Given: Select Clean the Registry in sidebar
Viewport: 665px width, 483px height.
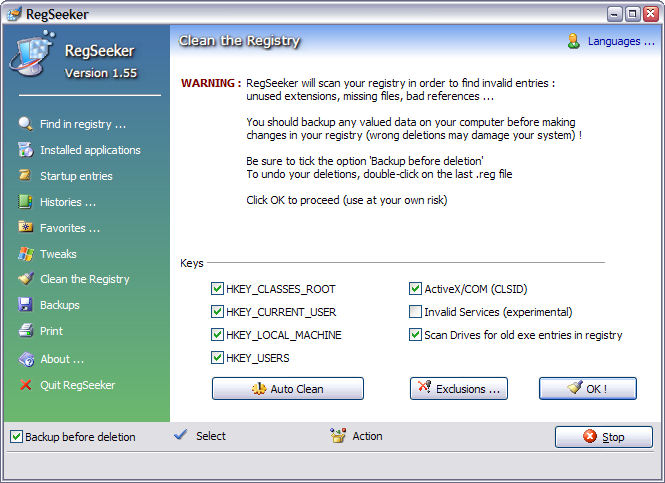Looking at the screenshot, I should click(x=85, y=279).
